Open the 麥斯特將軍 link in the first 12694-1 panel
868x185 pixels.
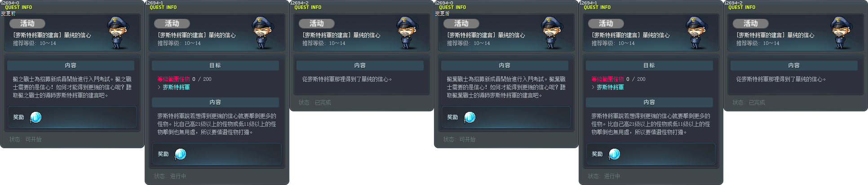[x=176, y=87]
